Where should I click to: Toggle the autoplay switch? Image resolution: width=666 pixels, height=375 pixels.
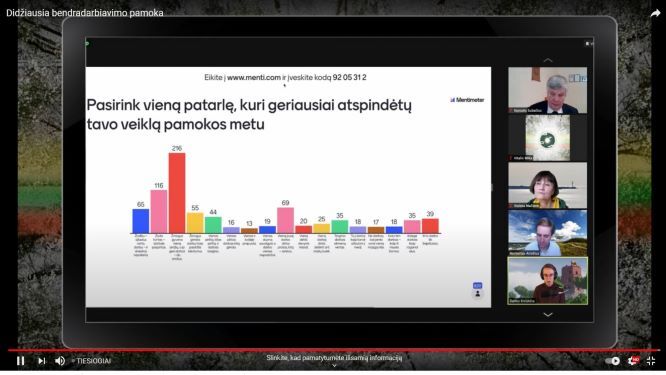point(612,361)
